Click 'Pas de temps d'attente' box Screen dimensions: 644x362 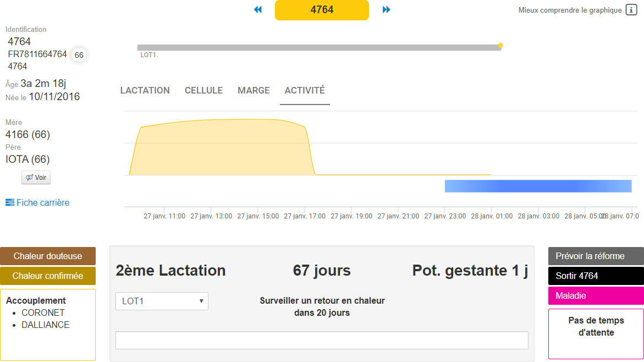click(596, 334)
